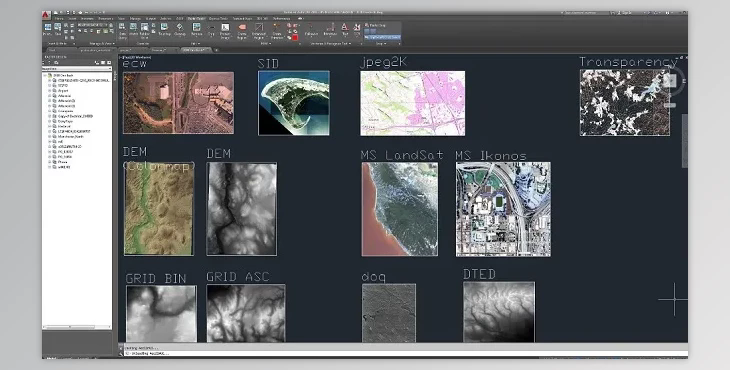Expand the REM panel dropdown

click(266, 44)
